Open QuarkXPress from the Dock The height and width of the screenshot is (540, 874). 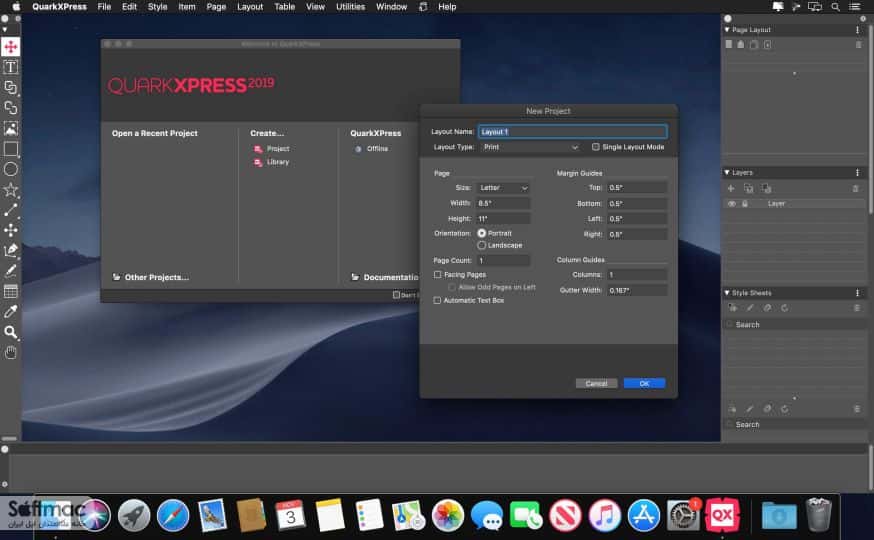point(722,515)
